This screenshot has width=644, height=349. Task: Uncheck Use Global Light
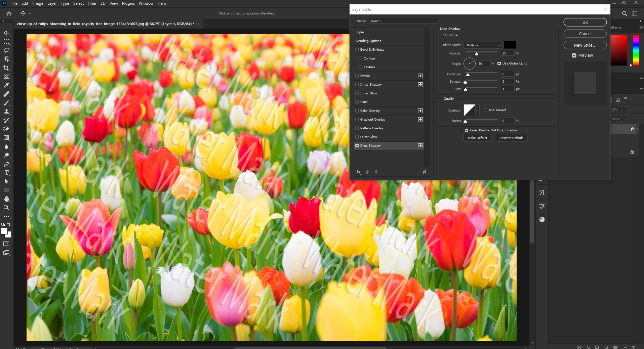coord(499,63)
